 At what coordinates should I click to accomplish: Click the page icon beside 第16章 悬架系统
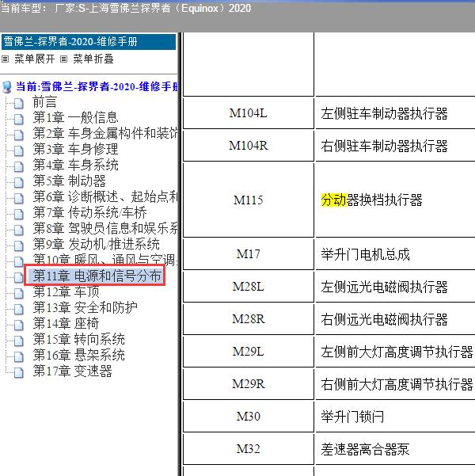[19, 356]
